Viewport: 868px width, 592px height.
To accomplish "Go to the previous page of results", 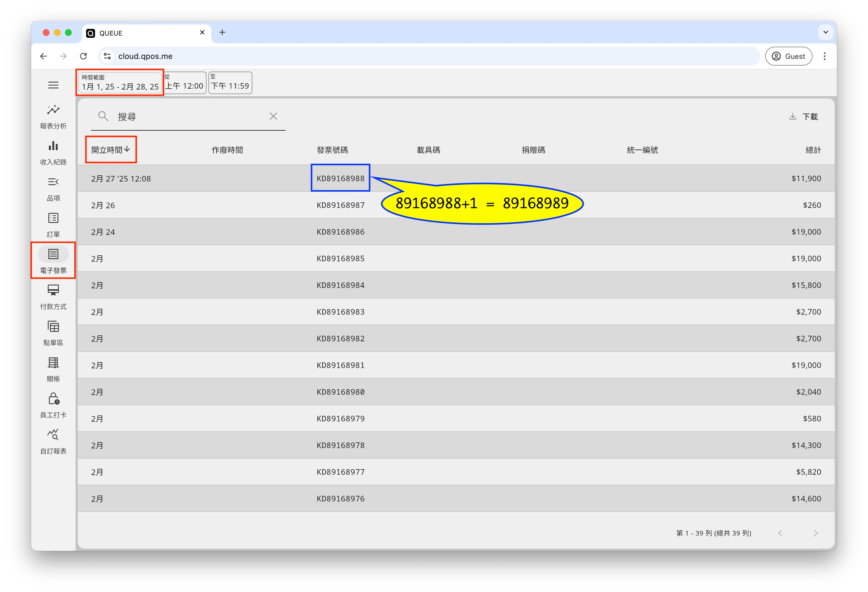I will click(780, 533).
